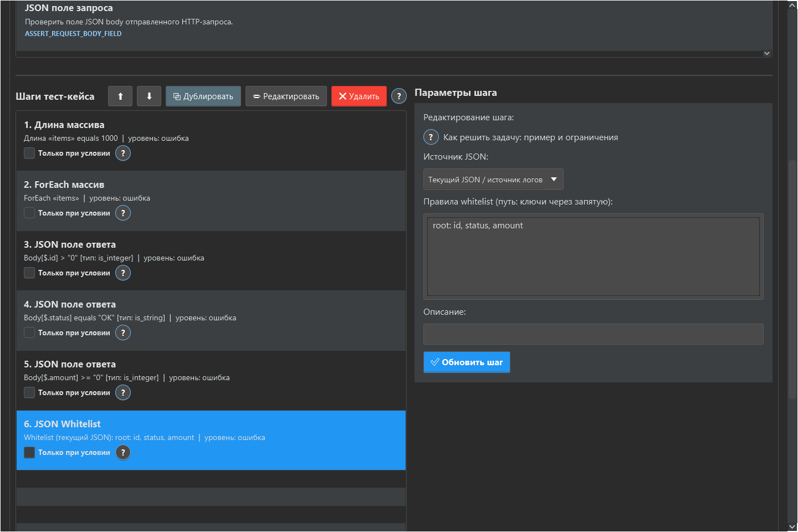Screen dimensions: 798x532
Task: Click Редактировать button
Action: (x=286, y=96)
